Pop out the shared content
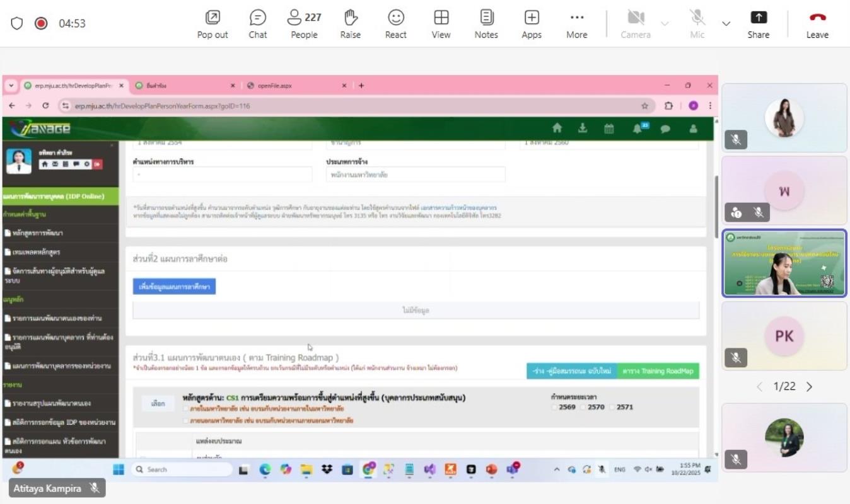The image size is (850, 504). pyautogui.click(x=212, y=24)
